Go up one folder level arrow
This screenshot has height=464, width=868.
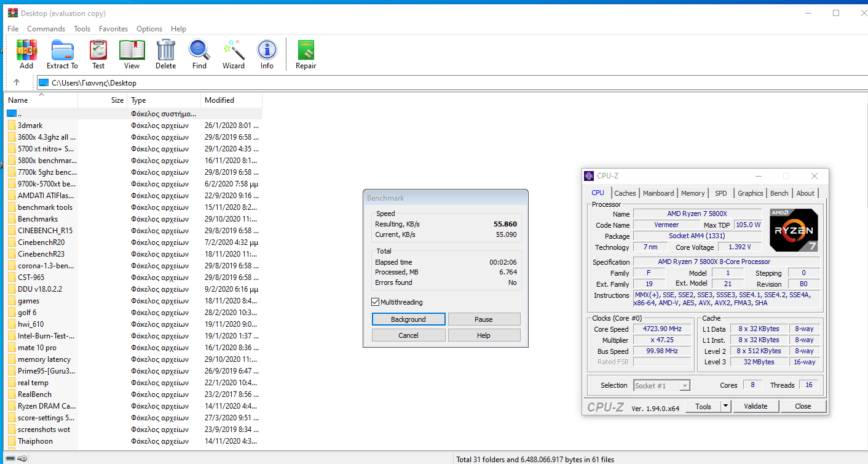17,82
